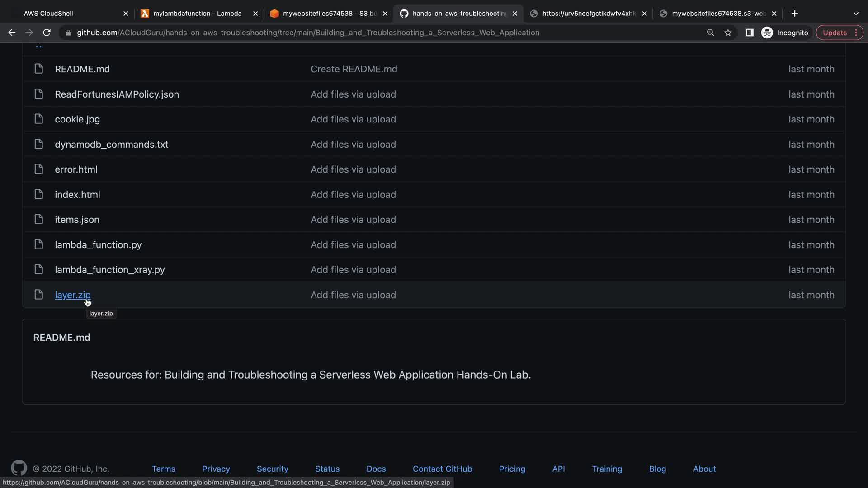The width and height of the screenshot is (868, 488).
Task: Close the mywebsitefiles674538 S3 tab
Action: (x=385, y=14)
